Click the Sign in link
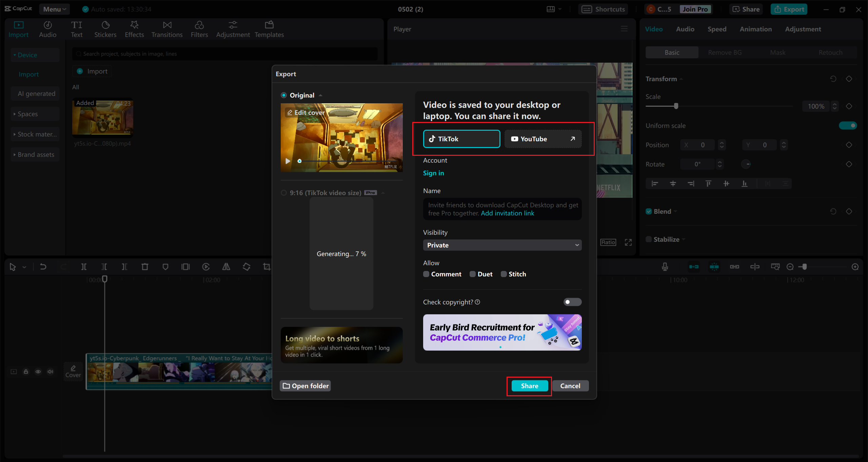 click(433, 173)
